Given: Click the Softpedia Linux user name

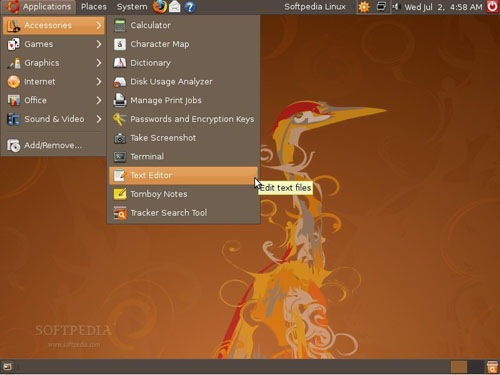Looking at the screenshot, I should [x=315, y=7].
